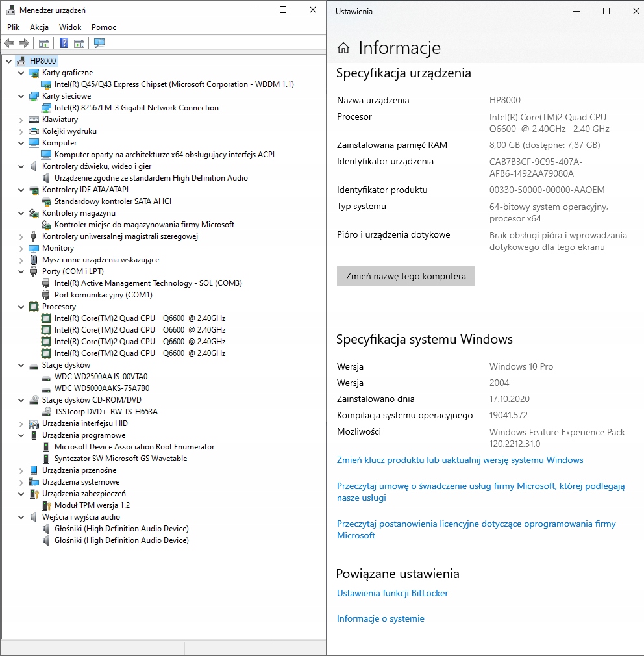Click the scan for hardware changes monitor icon
The width and height of the screenshot is (644, 656).
coord(99,43)
